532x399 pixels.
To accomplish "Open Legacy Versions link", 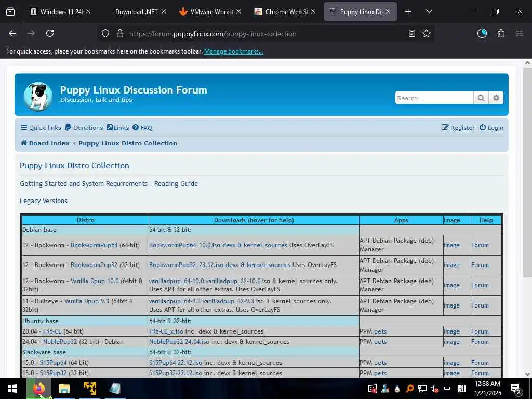I will click(44, 201).
